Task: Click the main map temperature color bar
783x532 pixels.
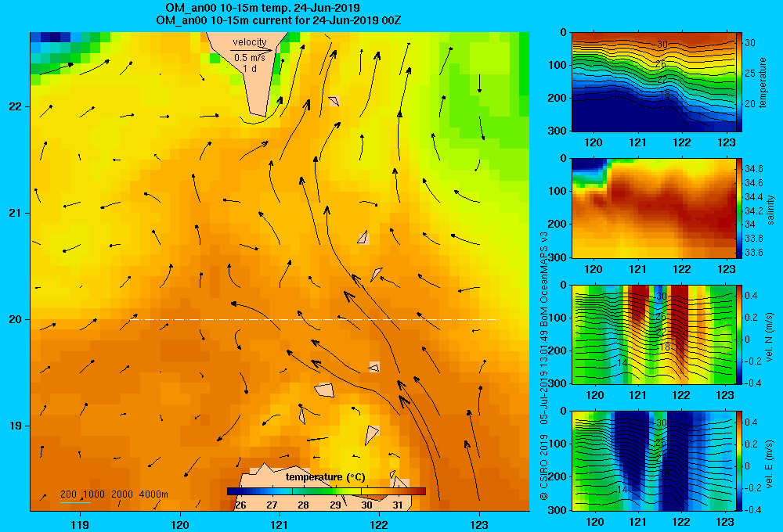Action: pyautogui.click(x=326, y=491)
